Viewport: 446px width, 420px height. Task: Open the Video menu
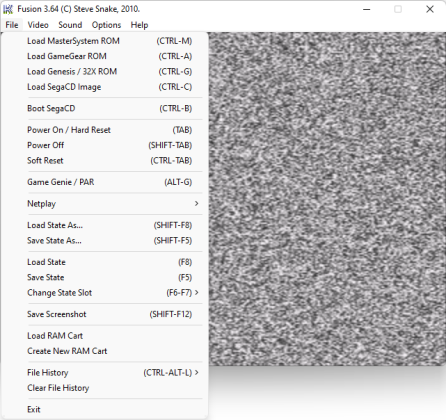coord(38,25)
